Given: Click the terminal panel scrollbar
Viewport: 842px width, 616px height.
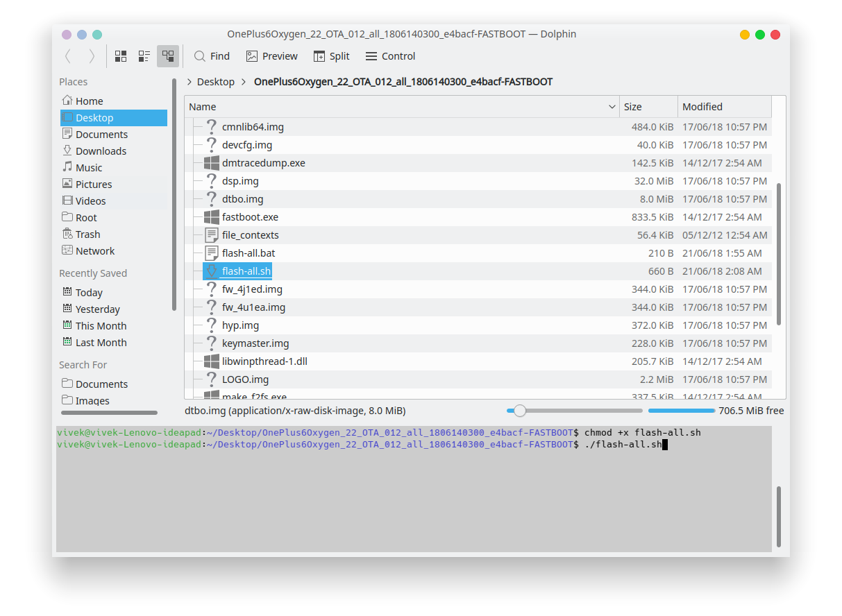Looking at the screenshot, I should 779,517.
